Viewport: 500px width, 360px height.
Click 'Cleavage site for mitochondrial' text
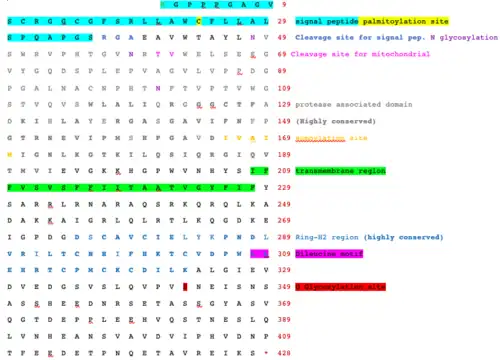360,54
